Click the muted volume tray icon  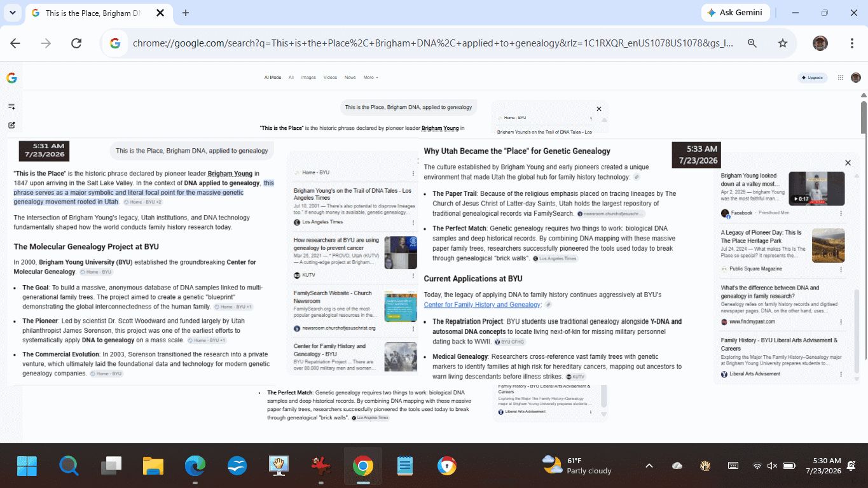pyautogui.click(x=773, y=466)
